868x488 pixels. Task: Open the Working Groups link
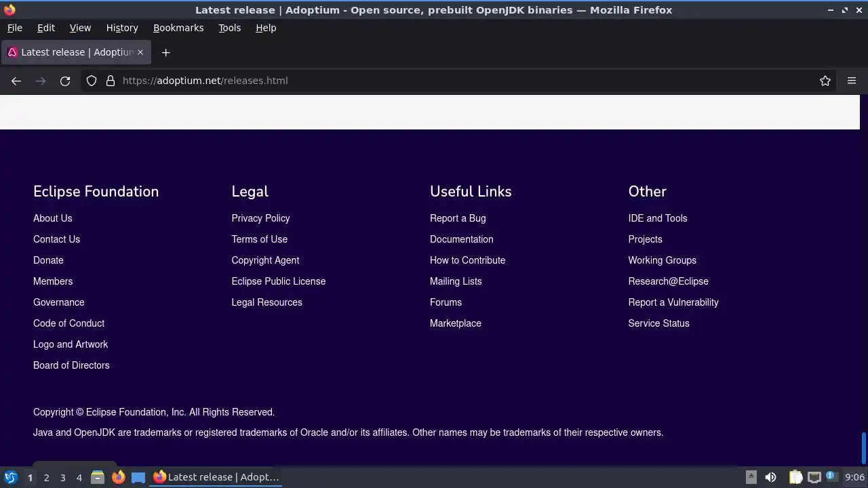tap(662, 260)
